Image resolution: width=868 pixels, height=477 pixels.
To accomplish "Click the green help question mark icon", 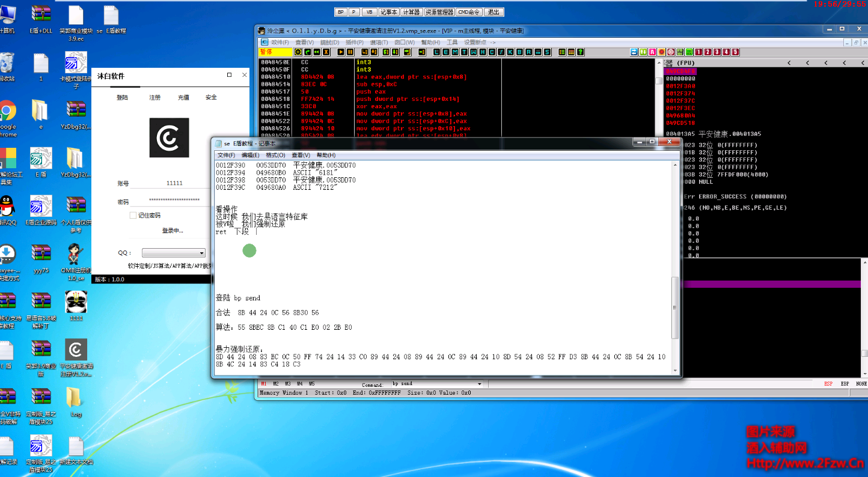I will click(580, 52).
